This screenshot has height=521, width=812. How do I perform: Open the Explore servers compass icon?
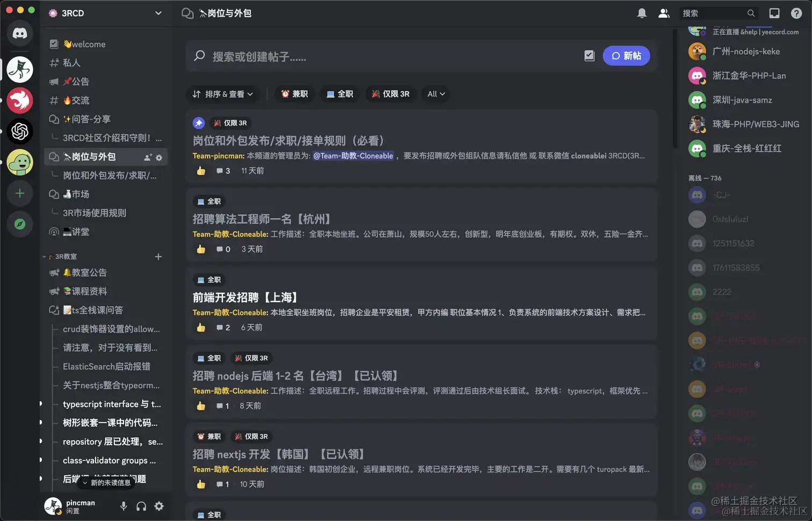click(20, 224)
